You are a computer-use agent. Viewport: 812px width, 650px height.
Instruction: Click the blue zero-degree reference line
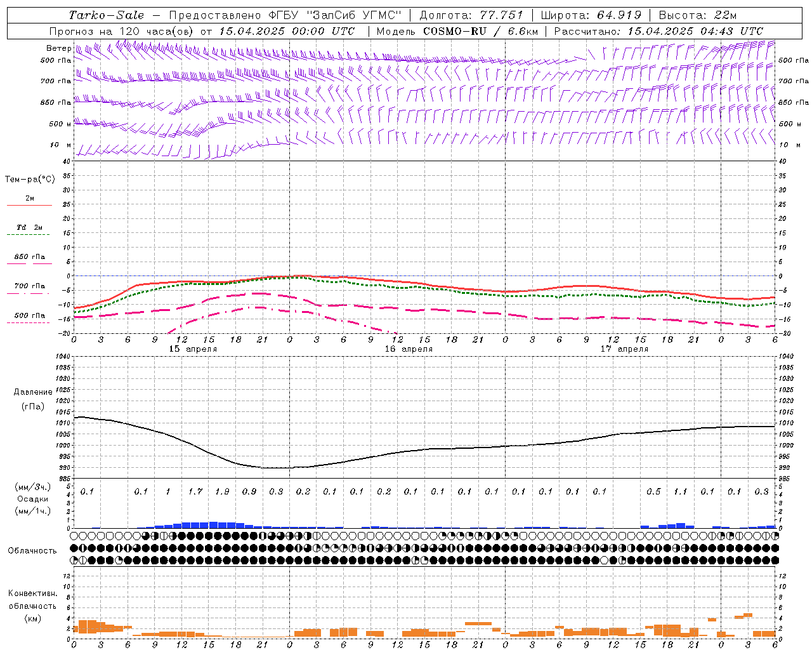[x=424, y=275]
